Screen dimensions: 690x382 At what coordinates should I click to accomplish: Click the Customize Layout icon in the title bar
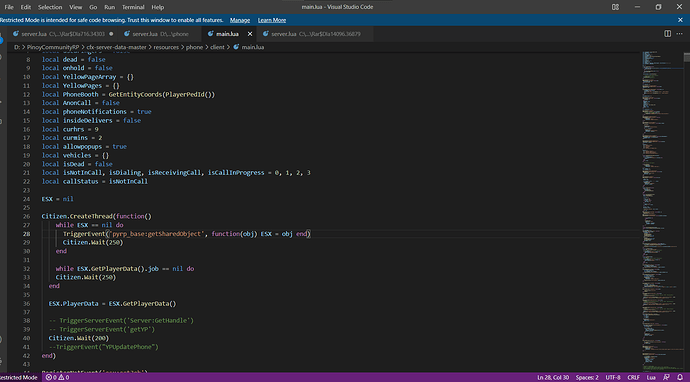pos(616,7)
